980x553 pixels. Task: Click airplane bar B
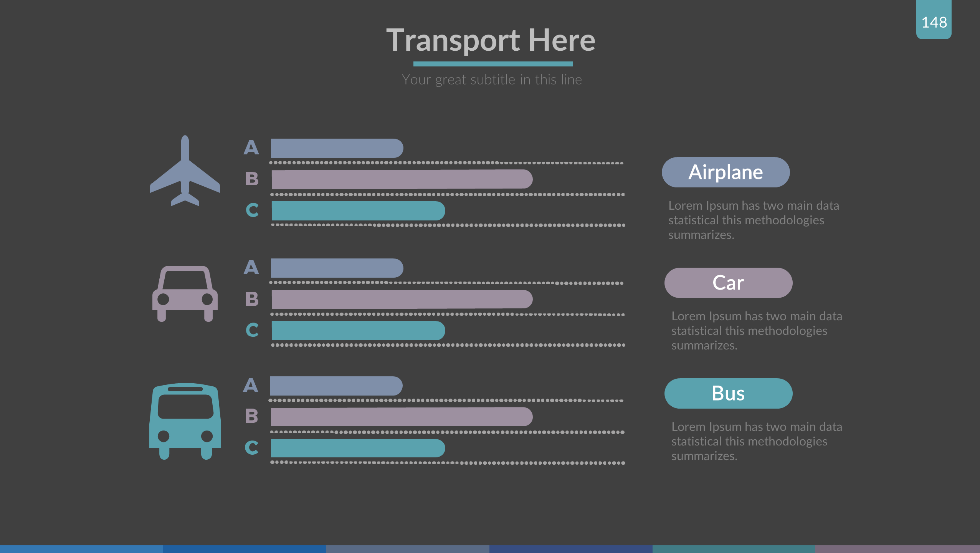click(x=402, y=179)
